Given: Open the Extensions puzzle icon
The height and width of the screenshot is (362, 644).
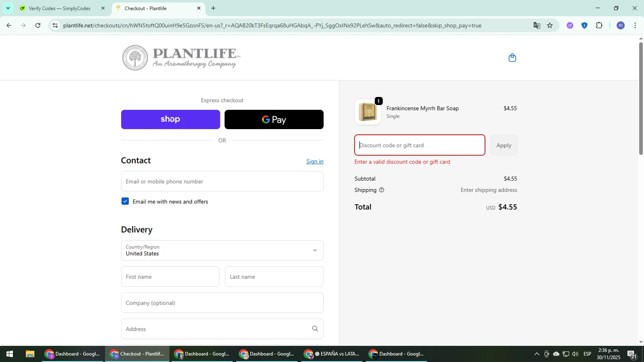Looking at the screenshot, I should pyautogui.click(x=599, y=25).
